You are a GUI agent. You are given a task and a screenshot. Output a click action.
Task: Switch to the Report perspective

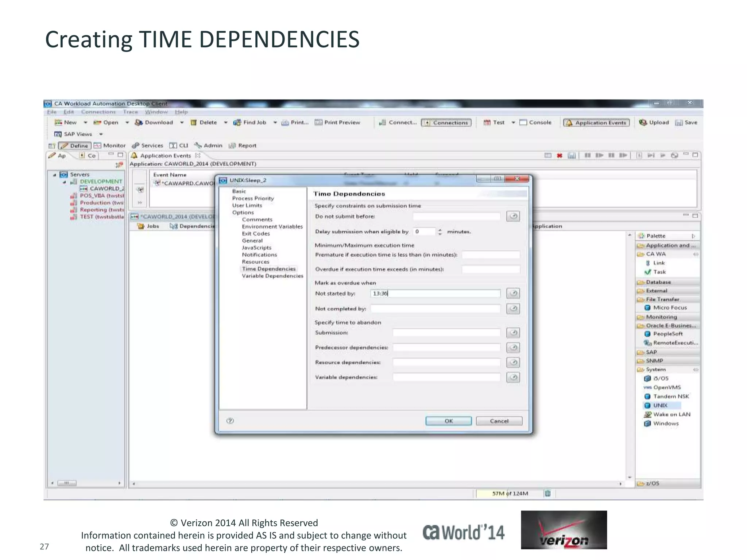[243, 145]
